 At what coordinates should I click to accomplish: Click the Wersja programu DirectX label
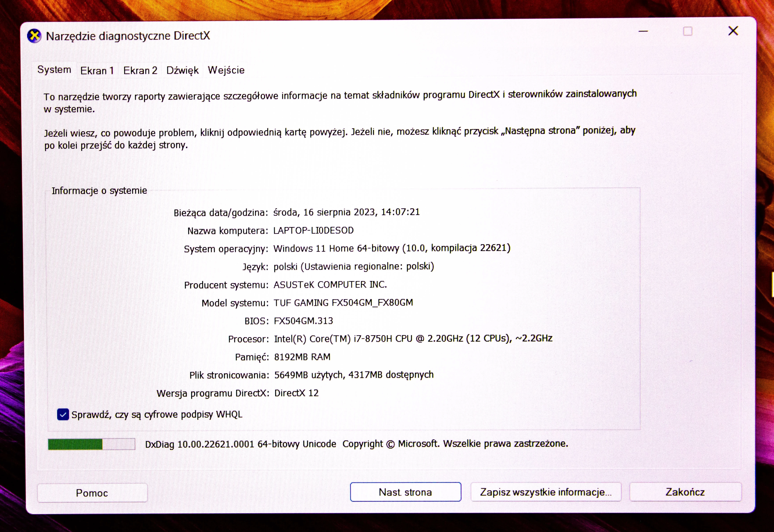[x=213, y=393]
